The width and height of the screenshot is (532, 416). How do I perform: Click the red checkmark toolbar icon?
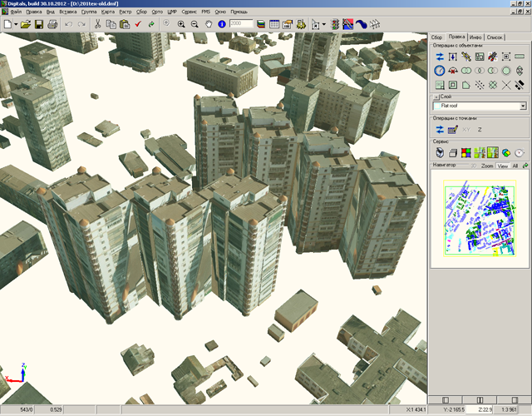(138, 25)
